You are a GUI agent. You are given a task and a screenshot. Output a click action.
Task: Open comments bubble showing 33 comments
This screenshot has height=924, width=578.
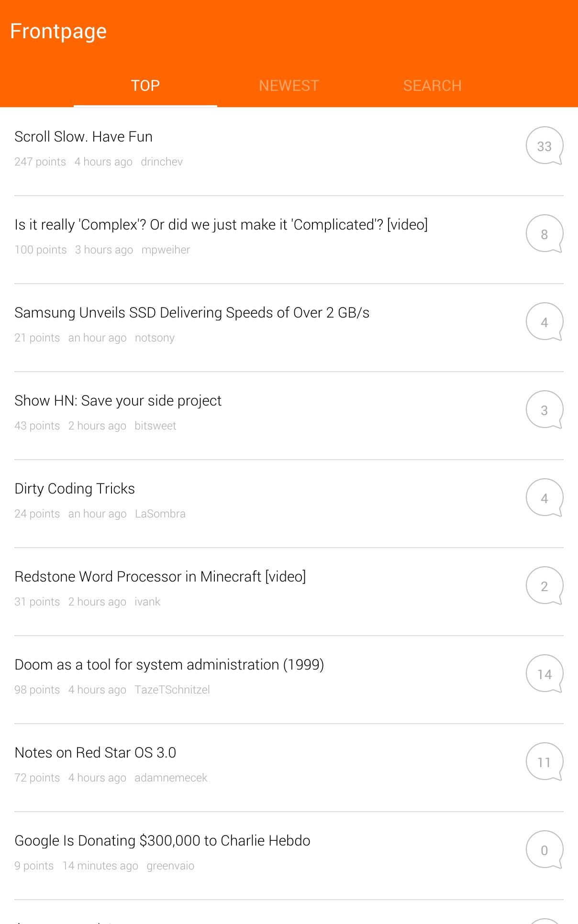pos(544,146)
